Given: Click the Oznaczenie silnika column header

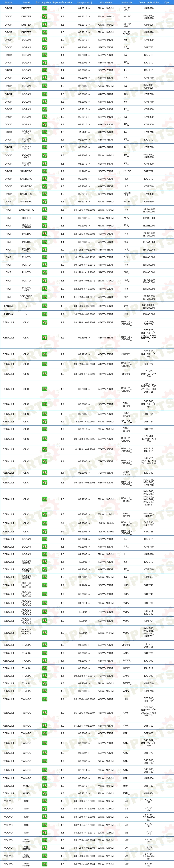Looking at the screenshot, I should tap(149, 2).
